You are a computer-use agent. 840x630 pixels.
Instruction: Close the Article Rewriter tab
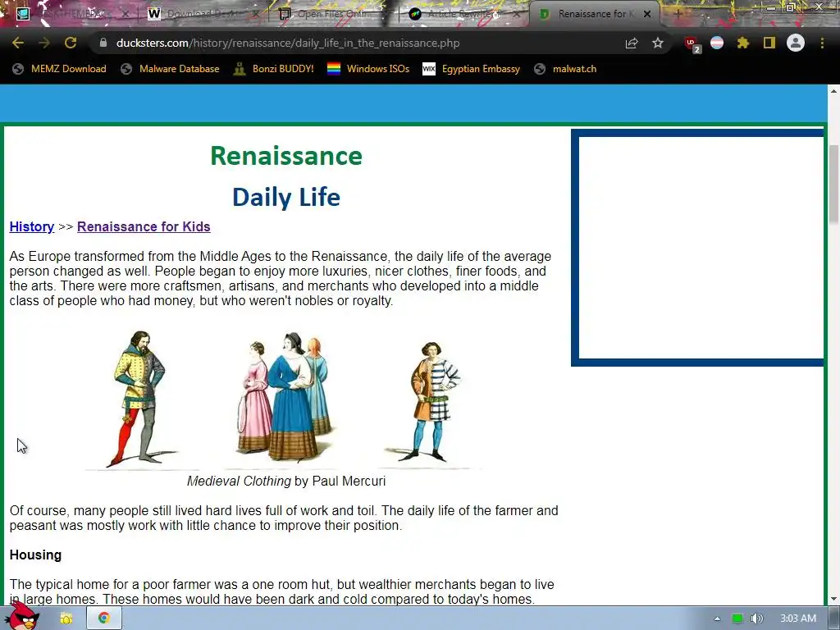516,14
